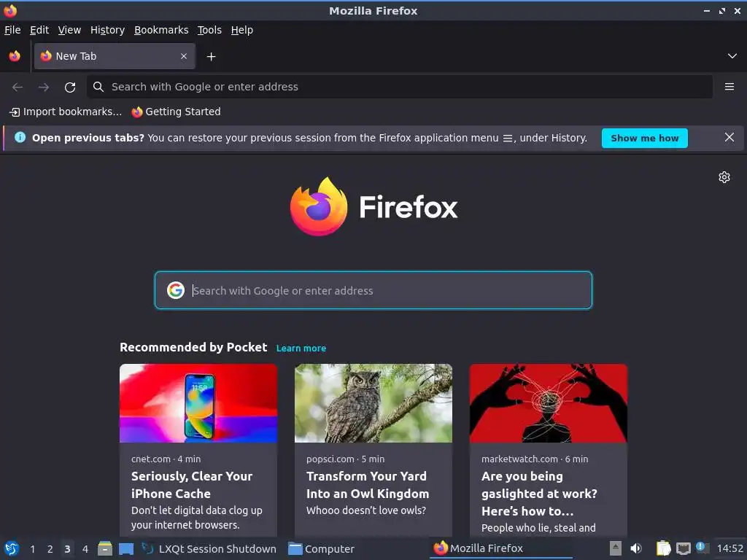Image resolution: width=747 pixels, height=560 pixels.
Task: Switch to desktop workspace 1
Action: click(x=32, y=549)
